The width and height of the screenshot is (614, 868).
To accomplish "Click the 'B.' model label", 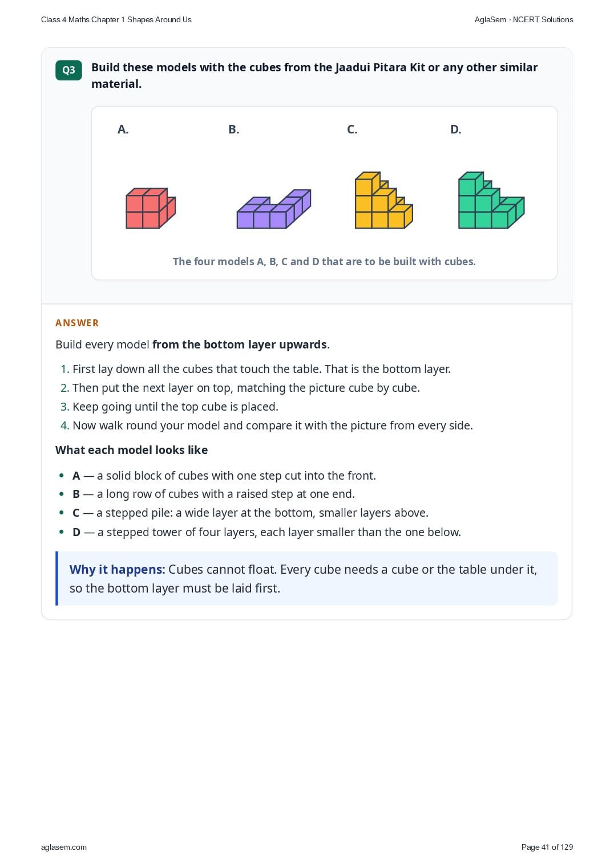I will 234,129.
